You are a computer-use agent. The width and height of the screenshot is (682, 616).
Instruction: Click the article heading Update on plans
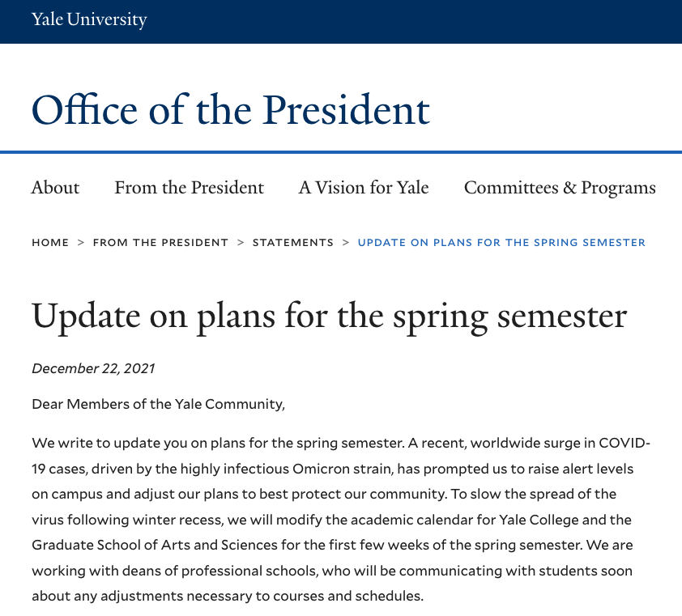pyautogui.click(x=330, y=317)
